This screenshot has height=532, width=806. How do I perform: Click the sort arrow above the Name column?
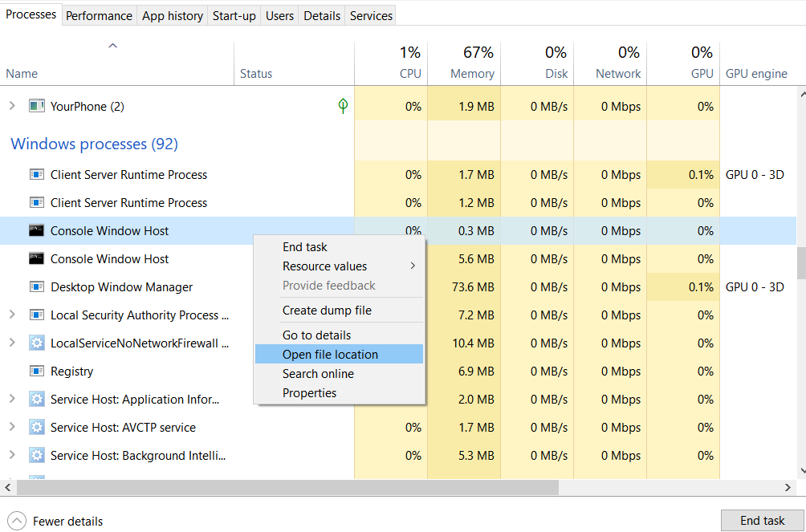click(114, 47)
